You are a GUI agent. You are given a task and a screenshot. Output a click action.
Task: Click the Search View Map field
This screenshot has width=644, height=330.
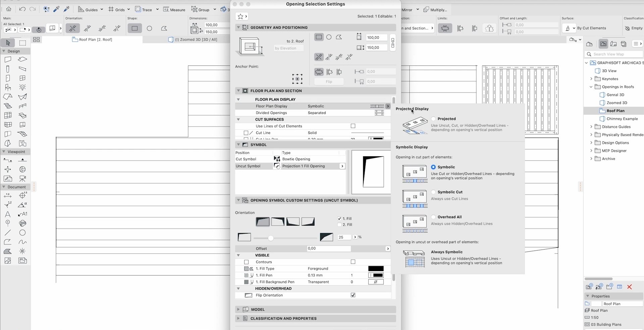coord(614,54)
